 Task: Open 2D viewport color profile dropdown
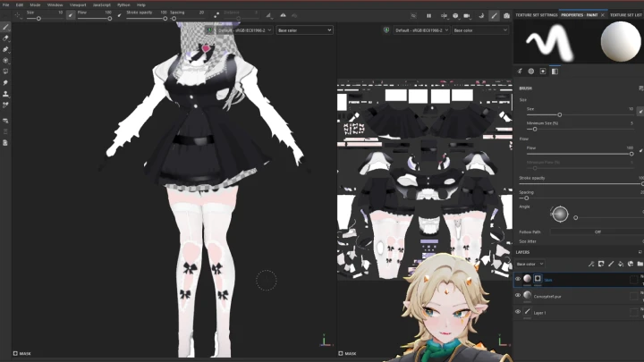[421, 30]
